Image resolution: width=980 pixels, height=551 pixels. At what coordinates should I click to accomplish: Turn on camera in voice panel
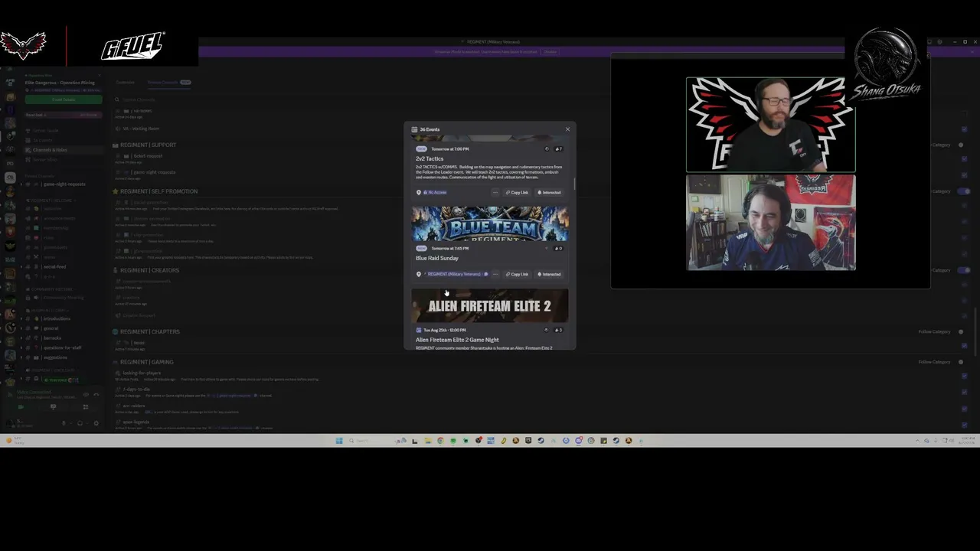coord(21,407)
